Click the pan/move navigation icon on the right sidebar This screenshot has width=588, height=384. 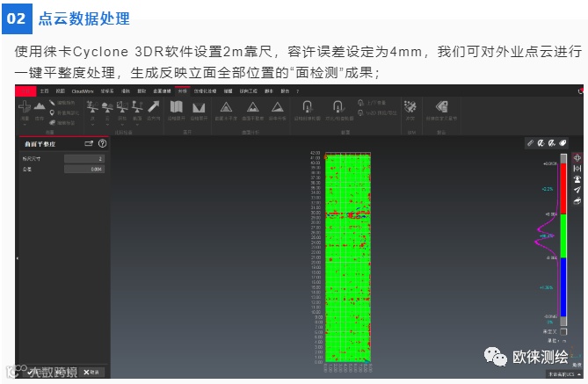pos(577,158)
